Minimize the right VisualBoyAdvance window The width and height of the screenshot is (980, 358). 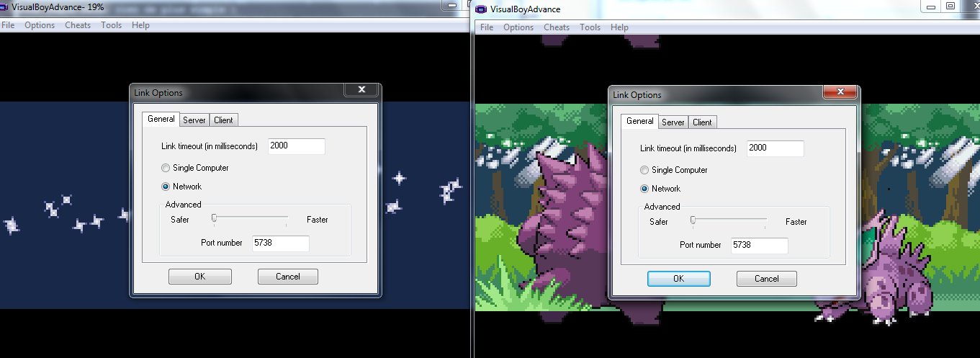(930, 6)
